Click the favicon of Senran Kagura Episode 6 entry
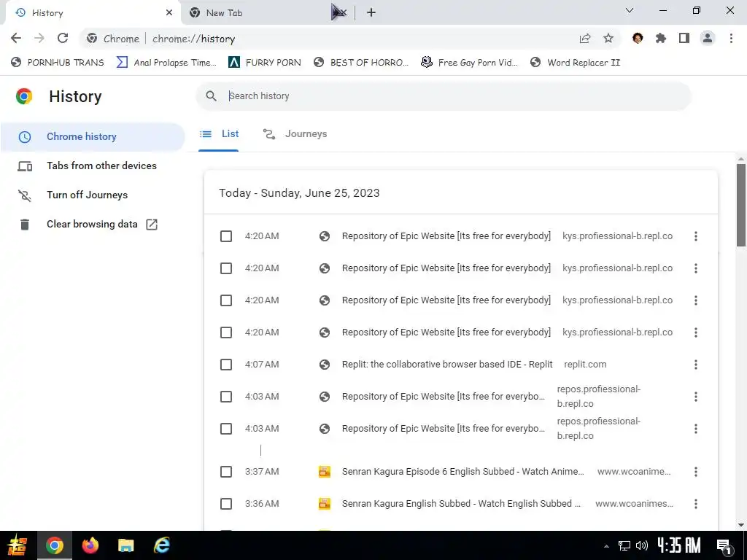 (325, 472)
